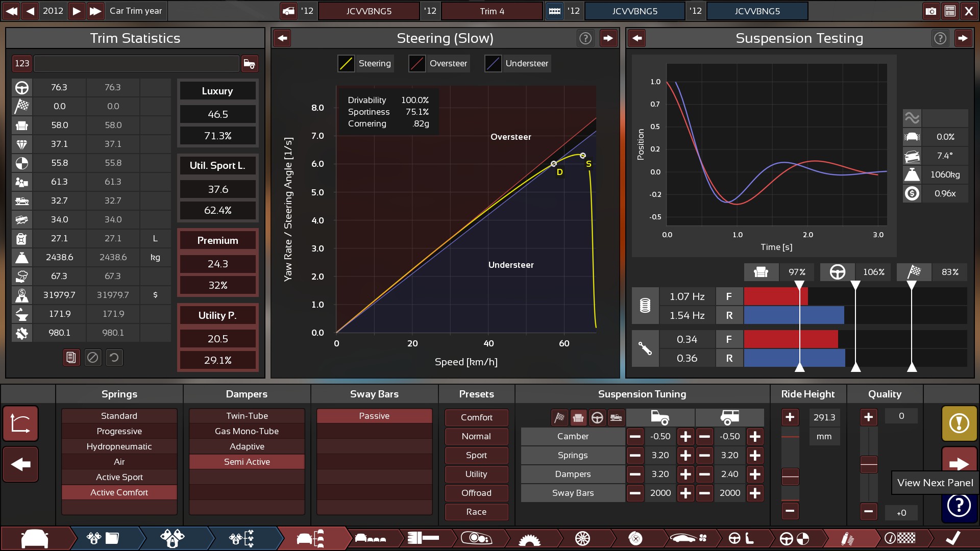Select Adaptive dampers
Image resolution: width=980 pixels, height=551 pixels.
click(x=247, y=446)
